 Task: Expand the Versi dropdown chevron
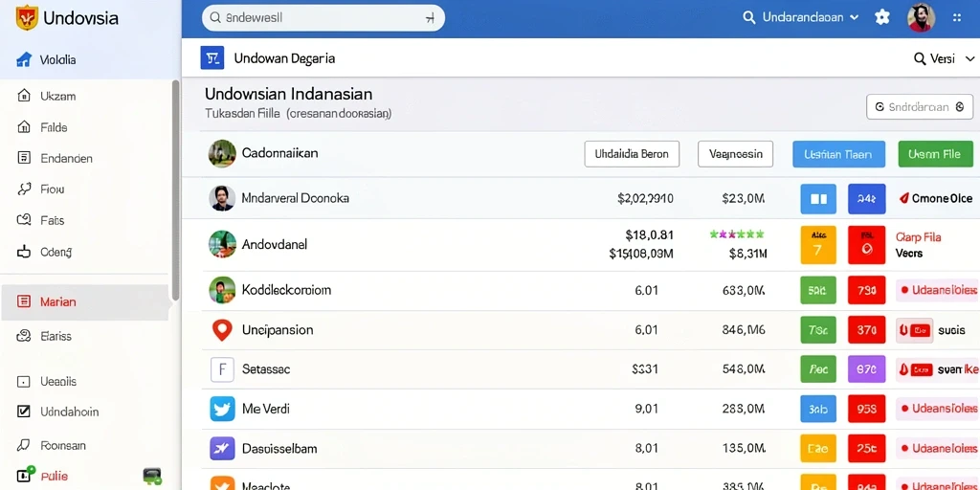click(x=970, y=59)
